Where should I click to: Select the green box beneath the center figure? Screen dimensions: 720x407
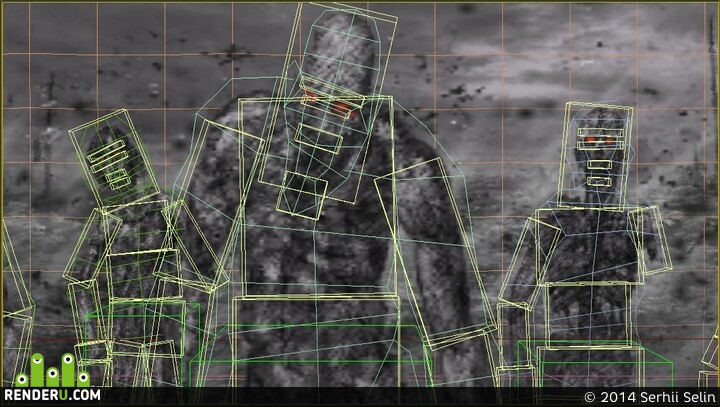[x=311, y=356]
